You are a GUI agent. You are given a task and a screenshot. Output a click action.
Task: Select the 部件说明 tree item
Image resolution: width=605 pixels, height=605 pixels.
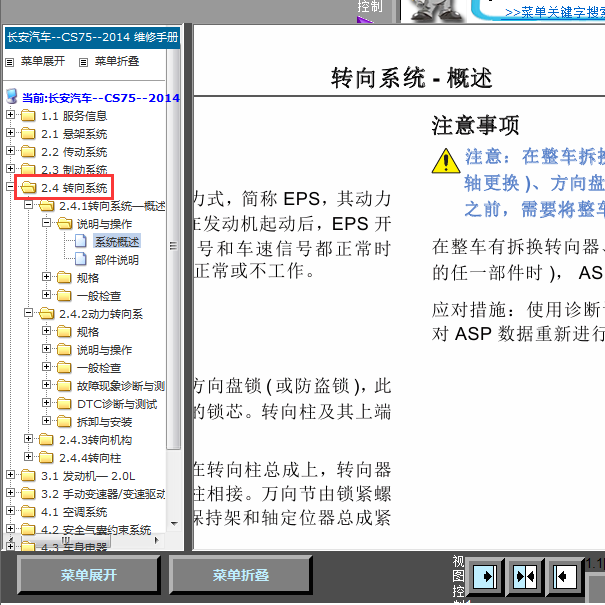click(x=117, y=260)
